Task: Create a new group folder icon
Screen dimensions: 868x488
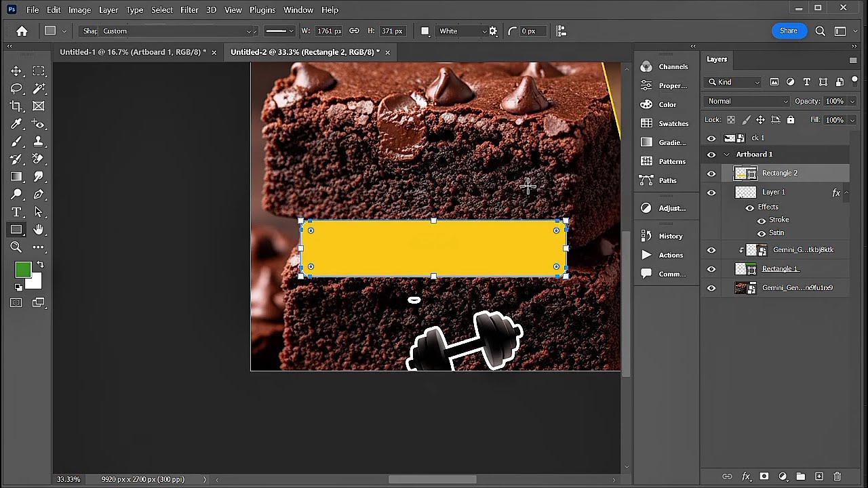Action: [801, 476]
